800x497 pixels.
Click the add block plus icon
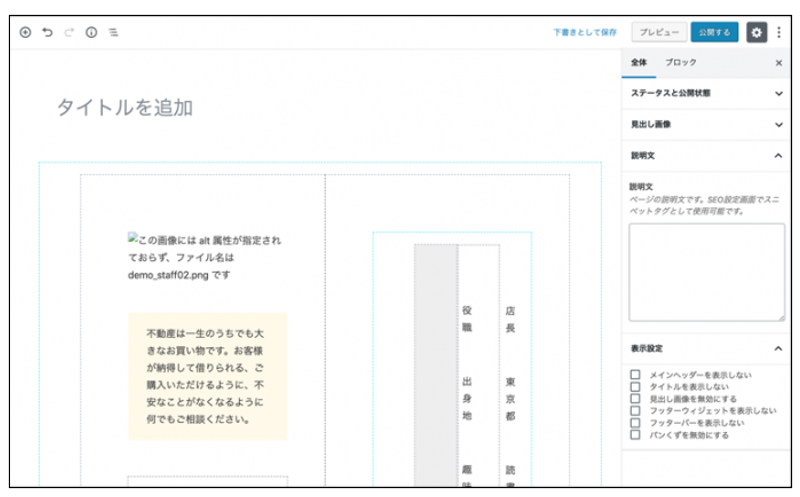tap(25, 32)
